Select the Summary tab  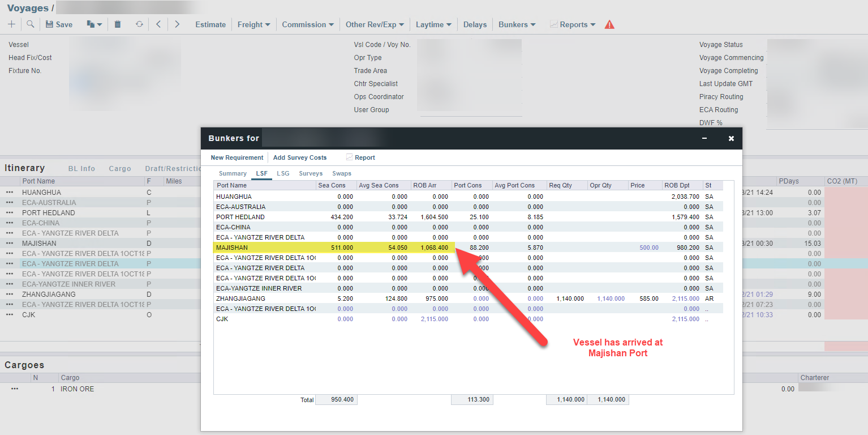pyautogui.click(x=233, y=173)
